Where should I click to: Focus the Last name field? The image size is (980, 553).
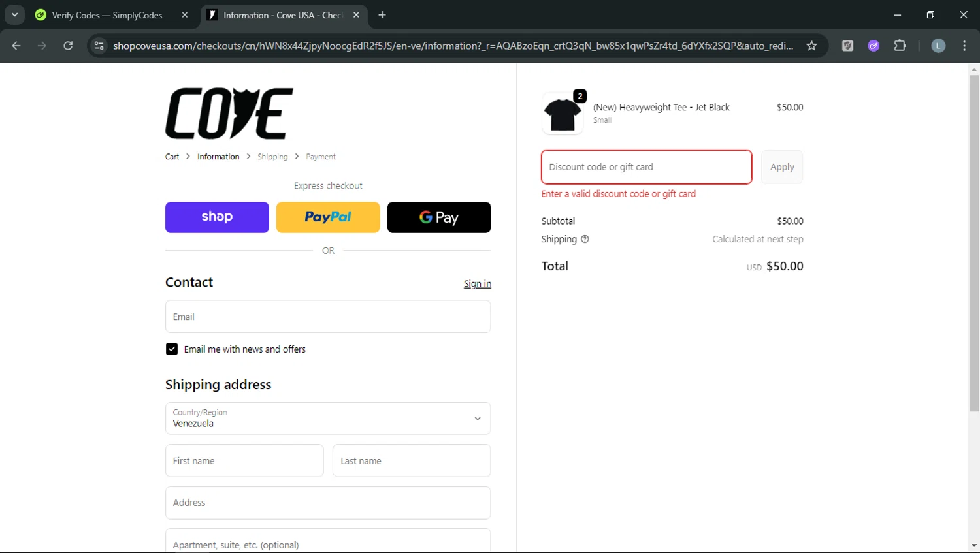[412, 461]
